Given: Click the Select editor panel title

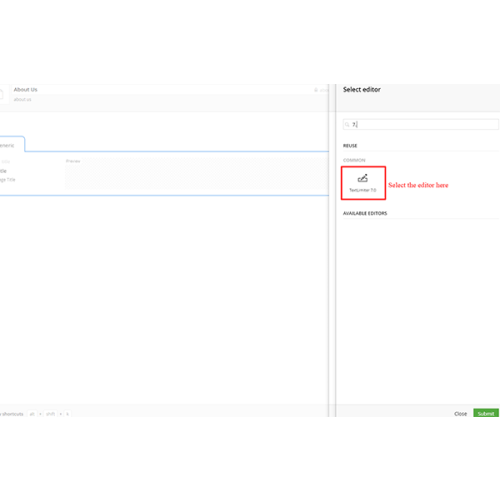Looking at the screenshot, I should coord(362,89).
